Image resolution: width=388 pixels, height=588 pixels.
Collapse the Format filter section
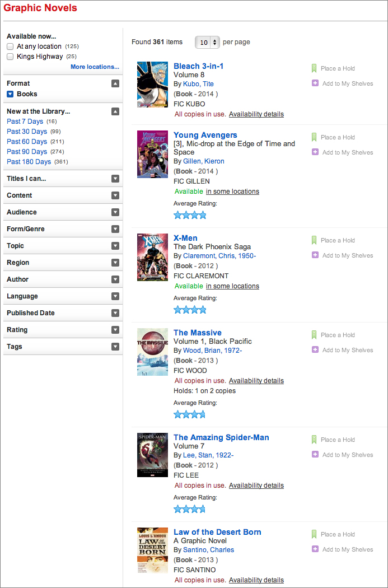(x=115, y=83)
